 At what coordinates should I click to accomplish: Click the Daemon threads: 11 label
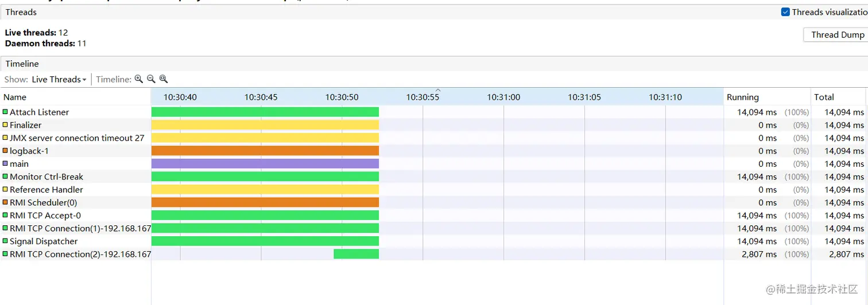[45, 43]
